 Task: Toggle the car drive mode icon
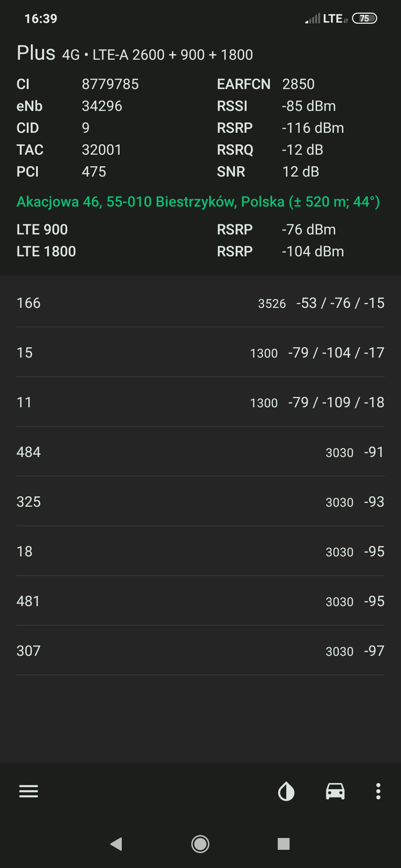pyautogui.click(x=335, y=791)
